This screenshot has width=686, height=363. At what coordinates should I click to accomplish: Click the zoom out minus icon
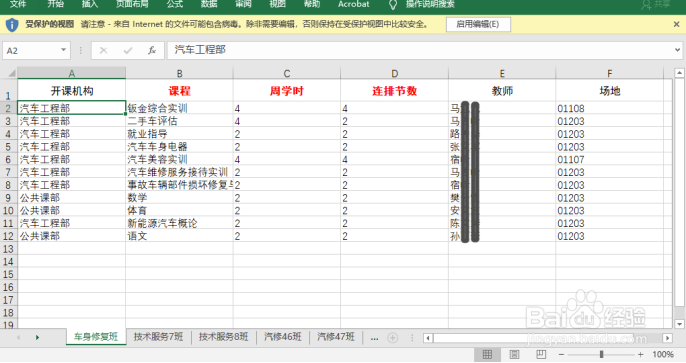(x=561, y=354)
